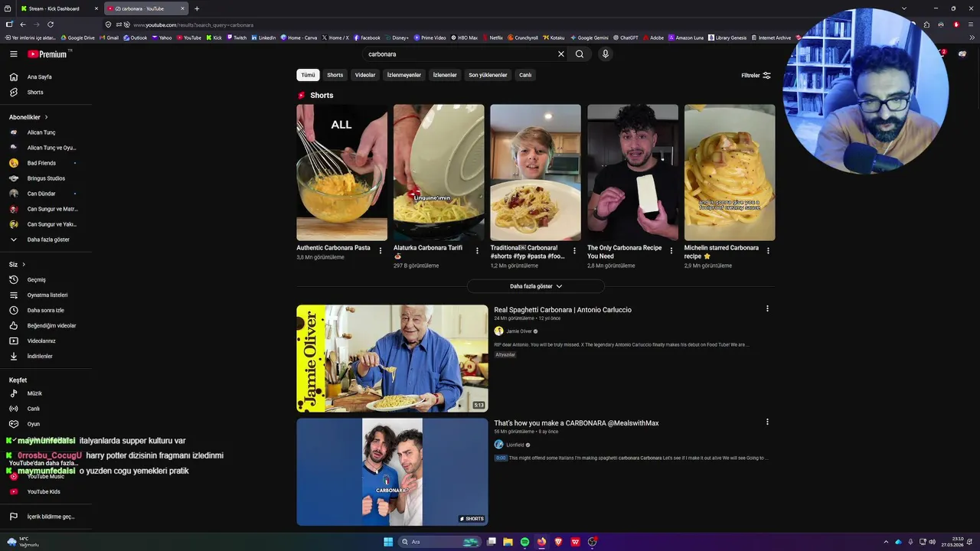Select the Canlı filter chip

point(525,75)
